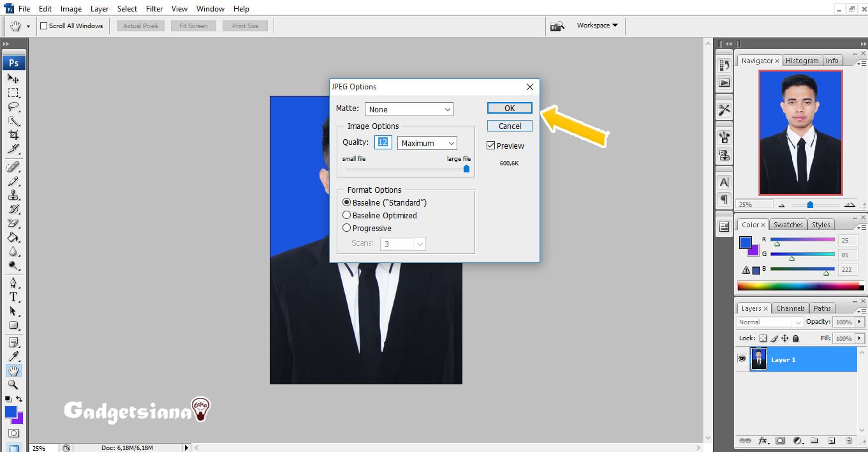Open the Tool Presets panel icon in dock
Viewport: 868px width, 452px height.
click(x=724, y=109)
